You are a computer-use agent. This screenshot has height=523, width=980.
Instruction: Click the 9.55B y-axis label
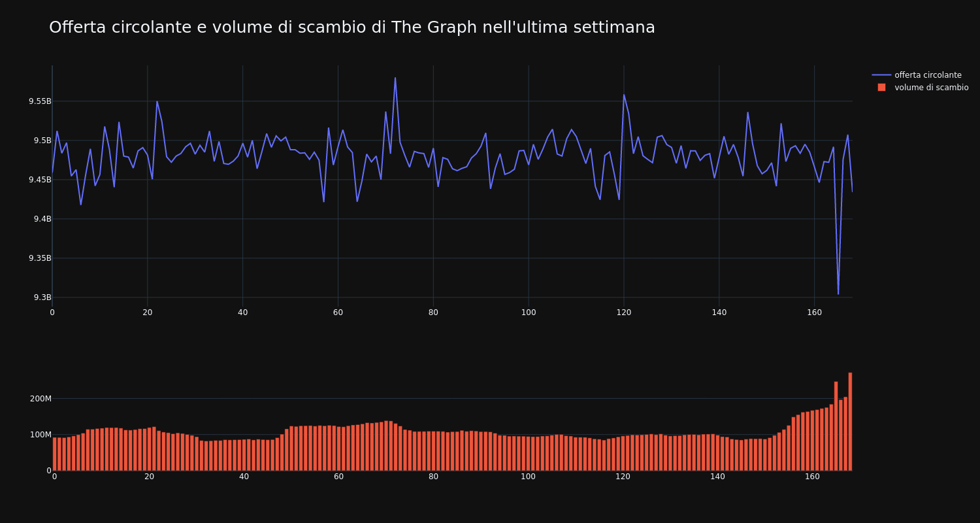pyautogui.click(x=39, y=101)
